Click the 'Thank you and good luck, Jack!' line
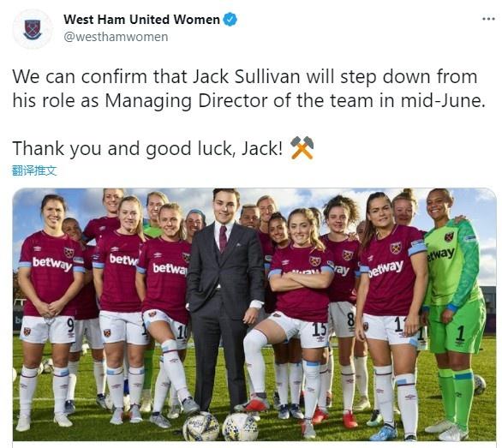Image resolution: width=502 pixels, height=448 pixels. pyautogui.click(x=147, y=148)
